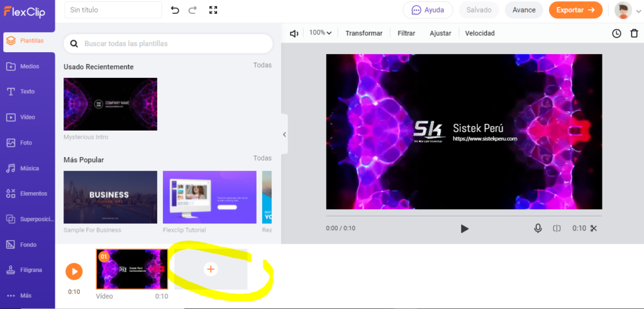Image resolution: width=644 pixels, height=309 pixels.
Task: Redo the last action
Action: pos(192,10)
